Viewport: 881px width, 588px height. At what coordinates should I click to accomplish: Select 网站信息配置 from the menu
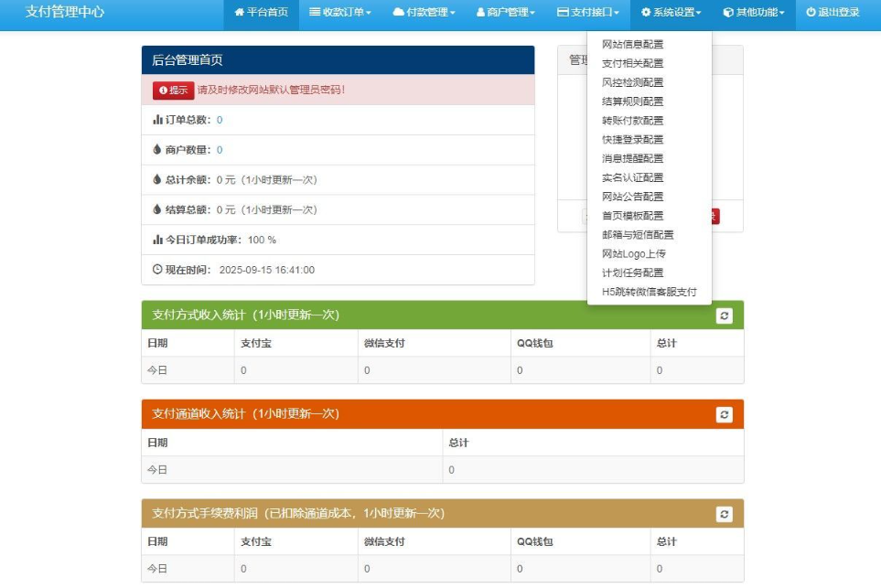click(632, 45)
